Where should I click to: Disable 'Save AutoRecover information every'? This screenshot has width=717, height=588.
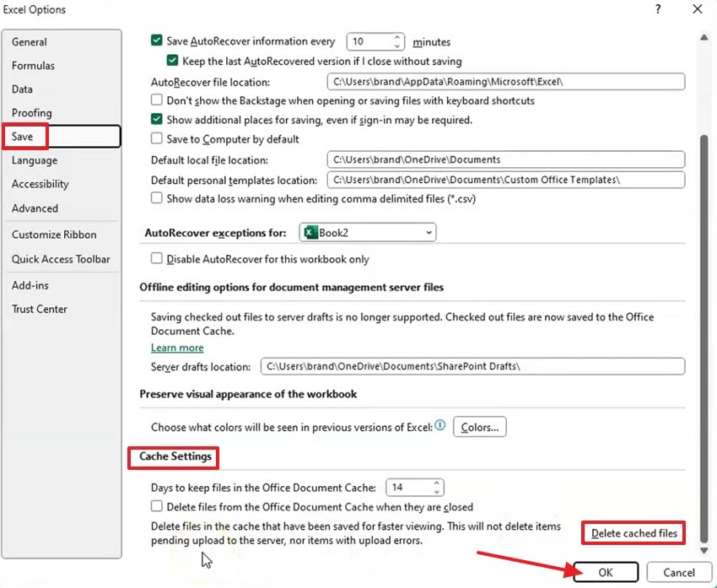click(156, 40)
